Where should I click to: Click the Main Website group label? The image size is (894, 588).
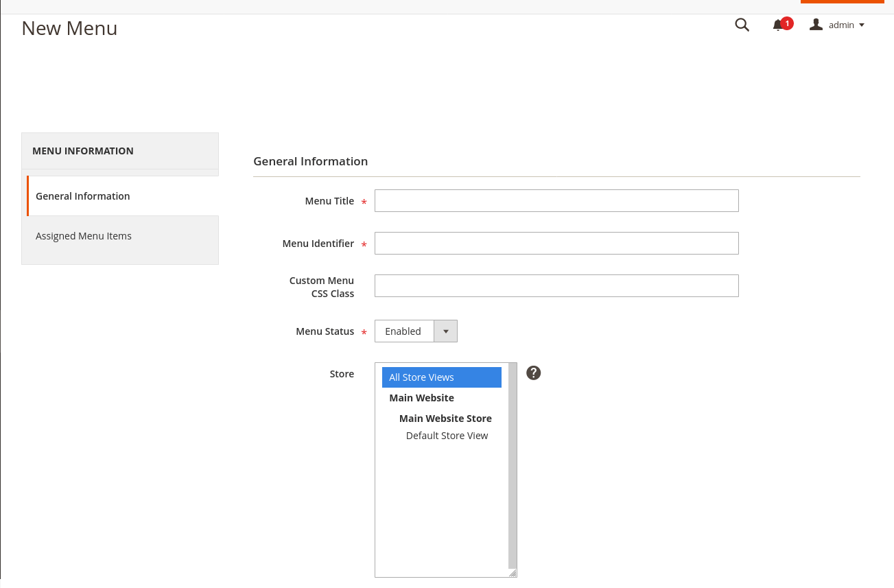[421, 398]
